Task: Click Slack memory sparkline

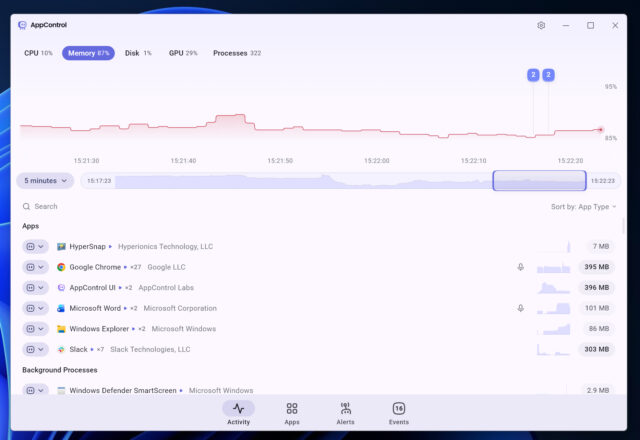Action: click(553, 349)
